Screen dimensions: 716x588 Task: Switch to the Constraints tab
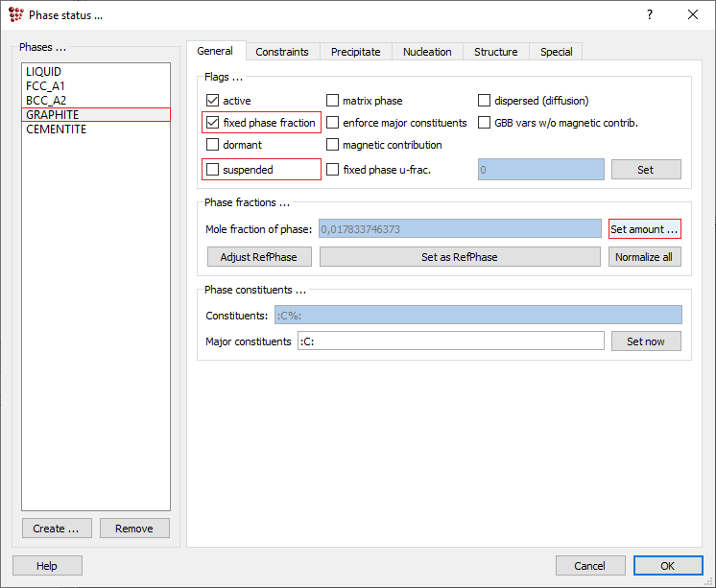coord(282,52)
